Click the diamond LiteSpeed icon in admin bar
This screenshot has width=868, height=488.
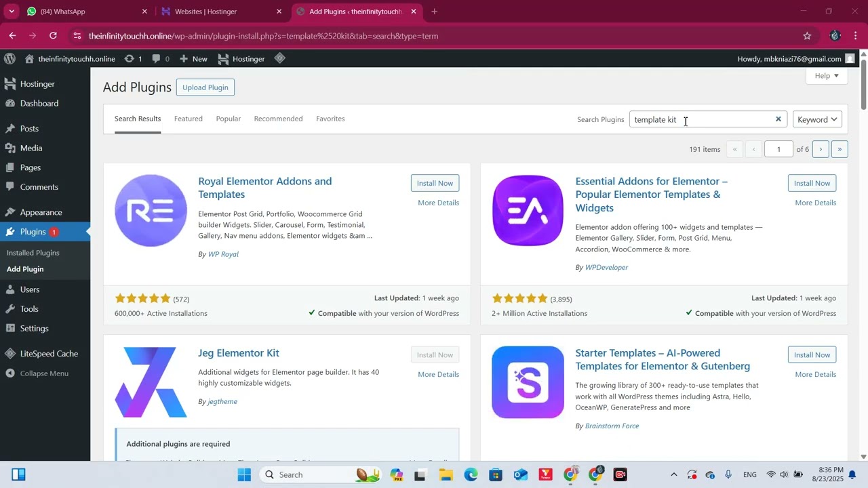click(x=280, y=59)
